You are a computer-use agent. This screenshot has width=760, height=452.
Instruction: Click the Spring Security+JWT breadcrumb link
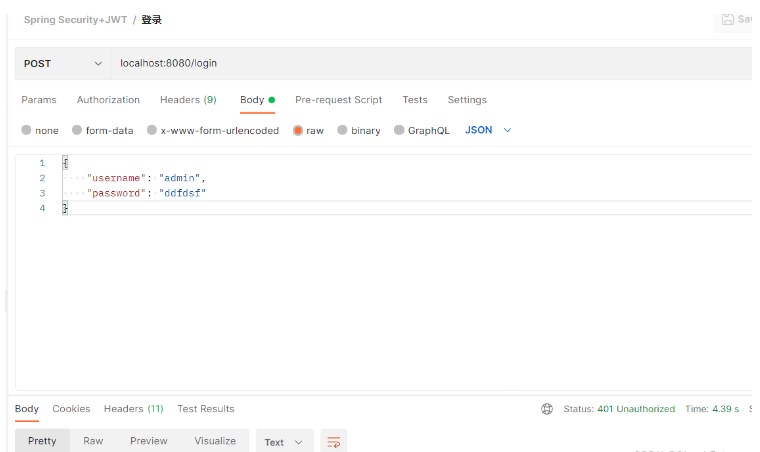[x=76, y=20]
